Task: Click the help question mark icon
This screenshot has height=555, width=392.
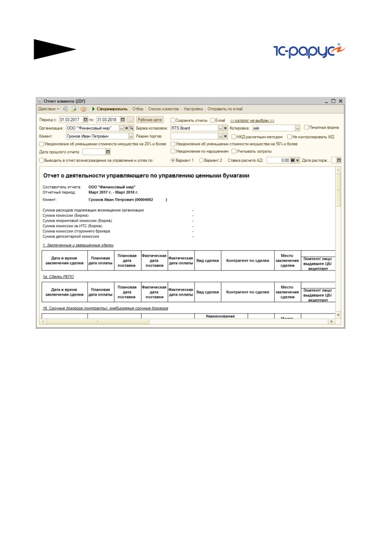Action: pos(83,109)
